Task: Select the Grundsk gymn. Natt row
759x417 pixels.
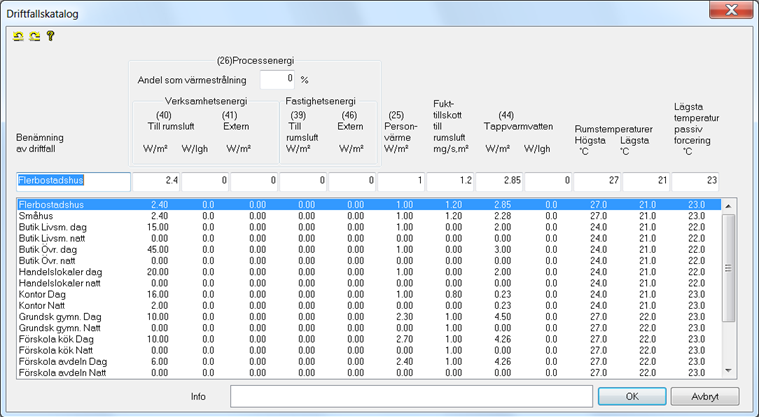Action: pyautogui.click(x=369, y=328)
